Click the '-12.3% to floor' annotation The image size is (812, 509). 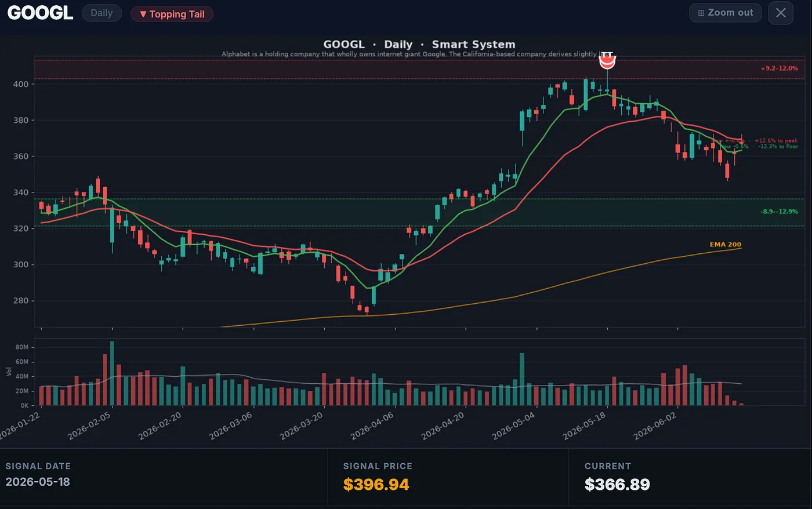(x=778, y=147)
